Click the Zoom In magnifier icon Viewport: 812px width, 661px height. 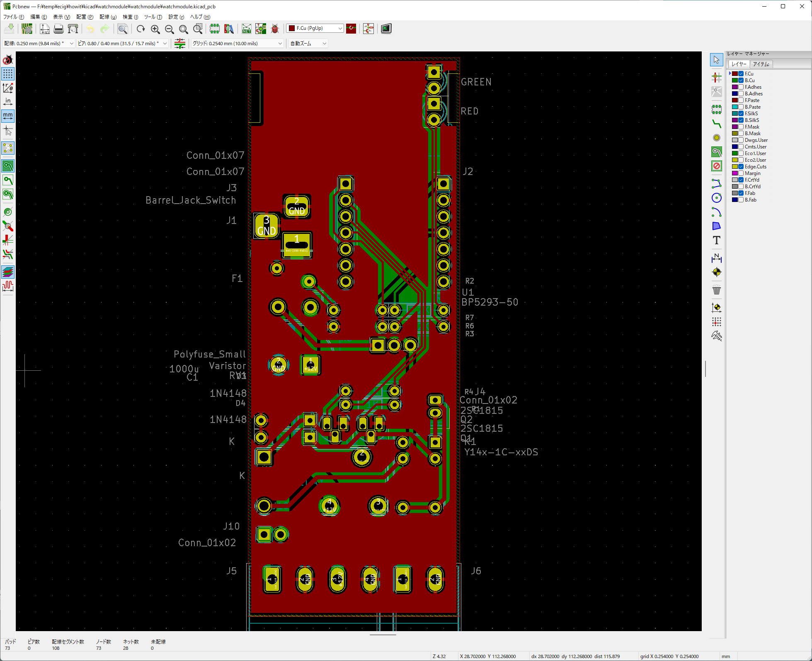pos(155,29)
